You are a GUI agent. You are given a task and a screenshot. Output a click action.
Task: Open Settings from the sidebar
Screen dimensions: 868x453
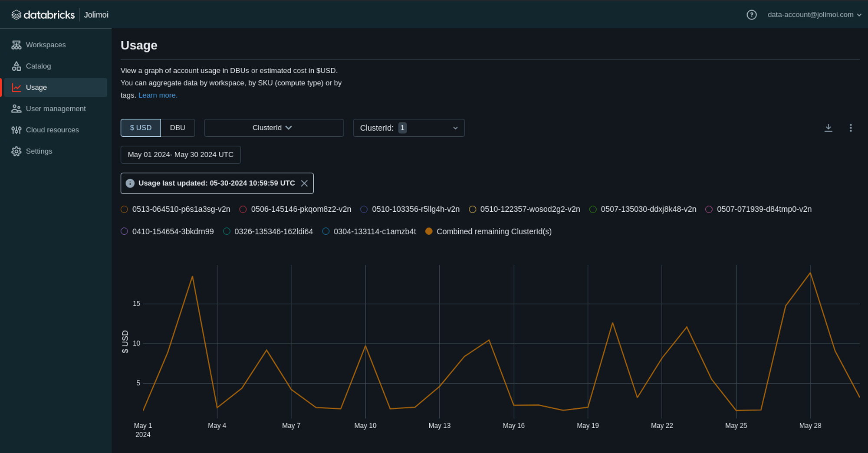[x=39, y=151]
